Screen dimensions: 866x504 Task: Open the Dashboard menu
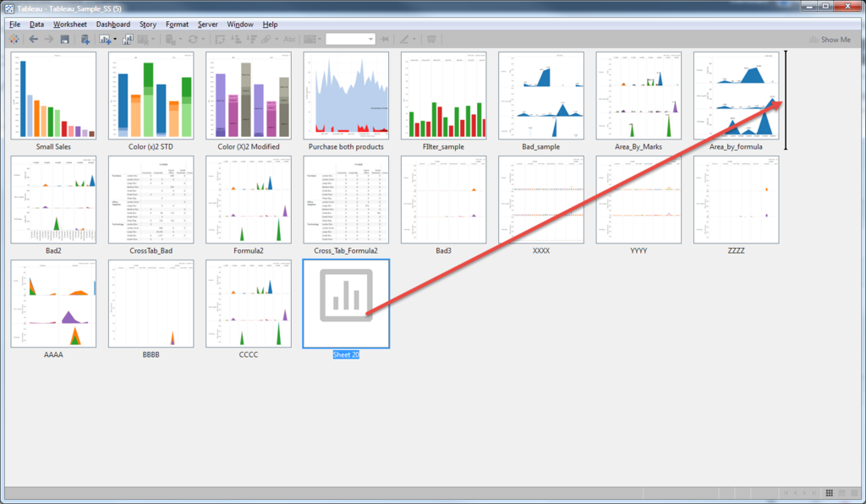(x=113, y=25)
